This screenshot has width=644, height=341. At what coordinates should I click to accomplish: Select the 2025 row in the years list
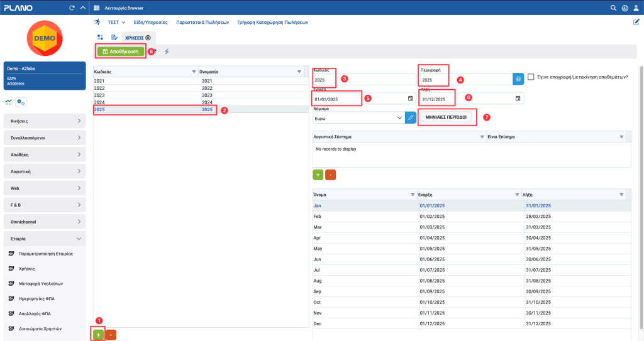201,109
